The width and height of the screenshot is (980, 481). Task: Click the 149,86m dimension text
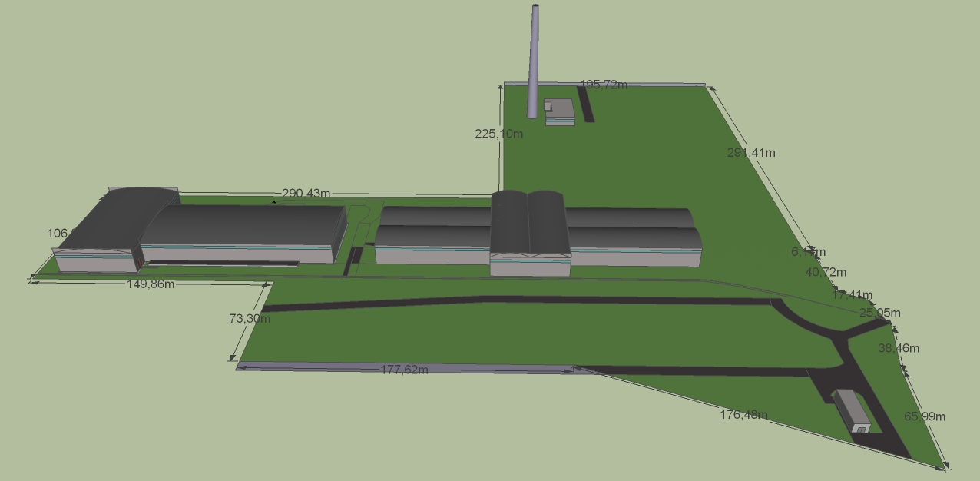pos(150,284)
